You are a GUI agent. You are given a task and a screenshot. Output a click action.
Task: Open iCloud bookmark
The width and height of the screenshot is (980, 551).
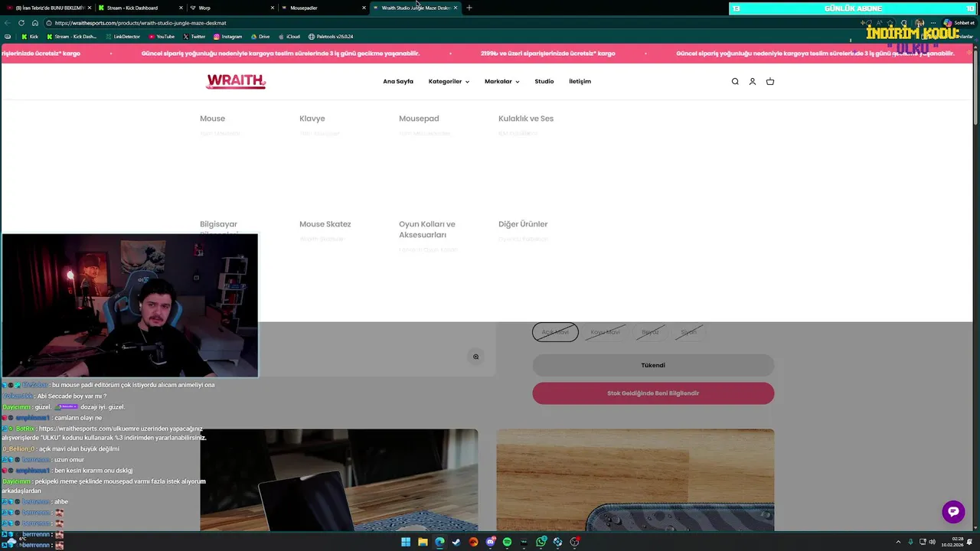pos(289,37)
